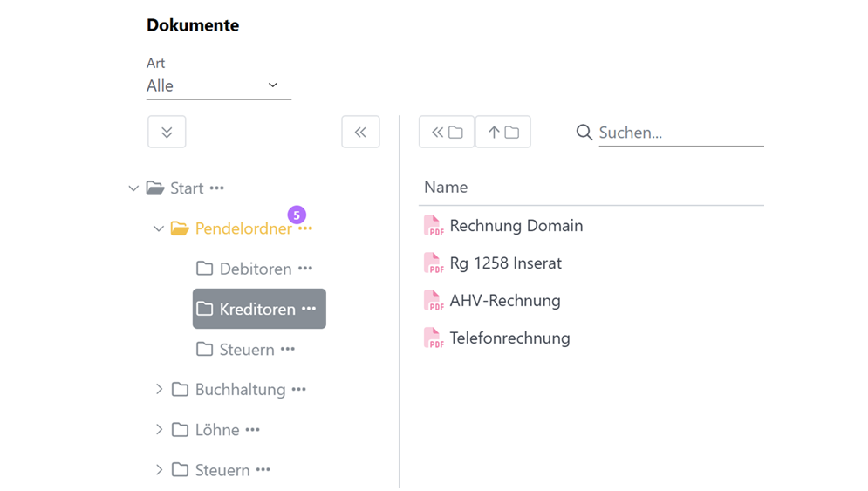Select the Debitoren folder

click(x=255, y=269)
